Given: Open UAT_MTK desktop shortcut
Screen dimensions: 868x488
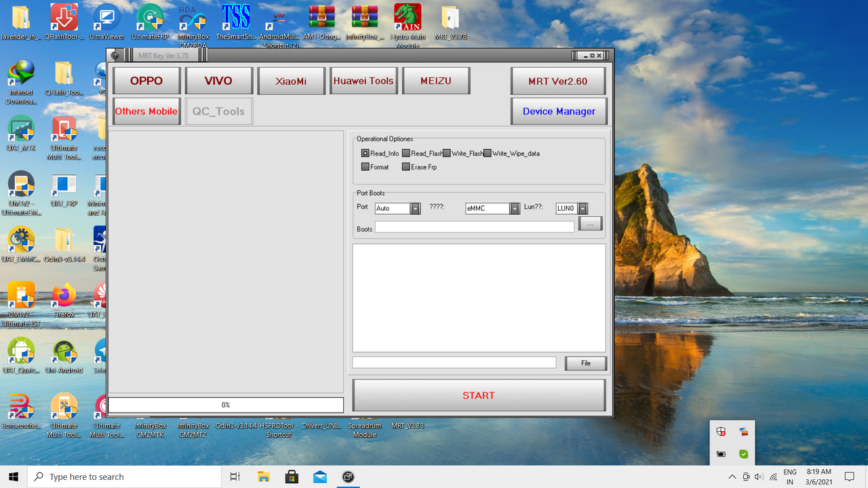Looking at the screenshot, I should (21, 134).
